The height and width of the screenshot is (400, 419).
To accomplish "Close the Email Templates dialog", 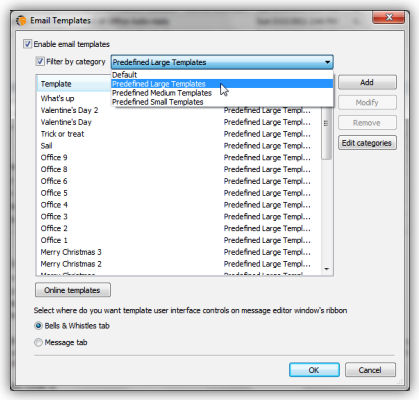I will tap(389, 17).
